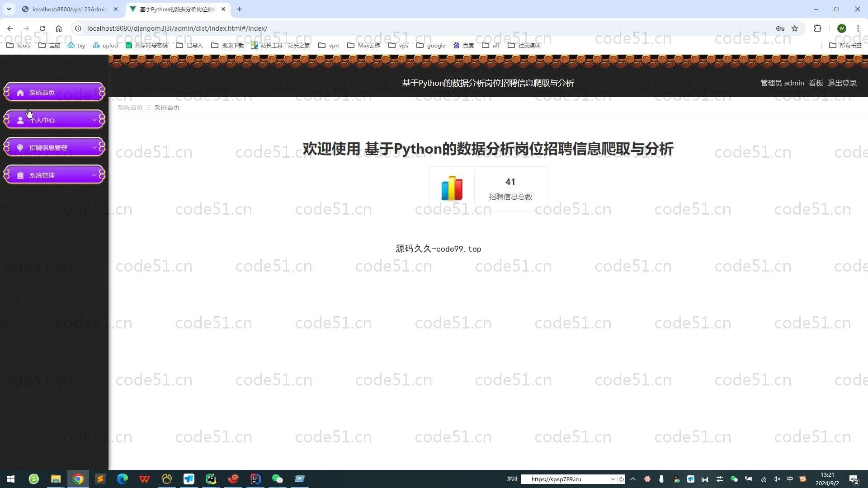
Task: Click the person icon in 个人中心 menu
Action: click(20, 120)
